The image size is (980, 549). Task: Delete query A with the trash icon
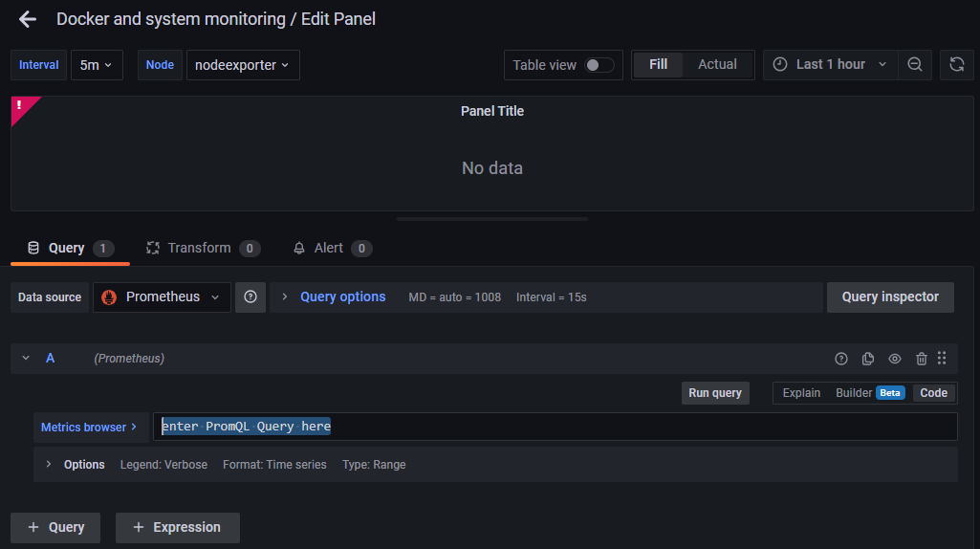click(922, 359)
